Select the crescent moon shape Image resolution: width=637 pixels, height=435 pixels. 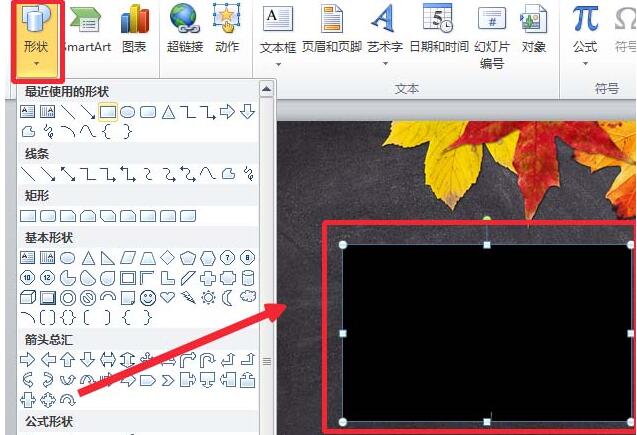coord(228,298)
